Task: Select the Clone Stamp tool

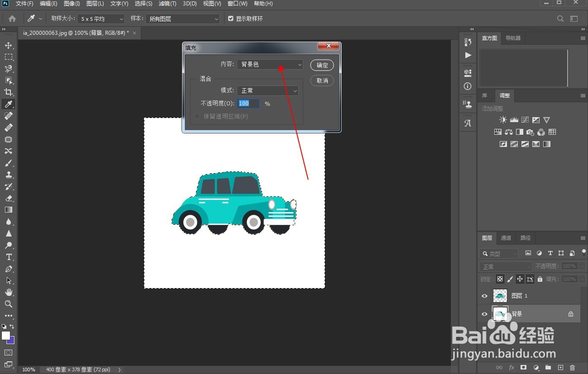Action: click(8, 175)
